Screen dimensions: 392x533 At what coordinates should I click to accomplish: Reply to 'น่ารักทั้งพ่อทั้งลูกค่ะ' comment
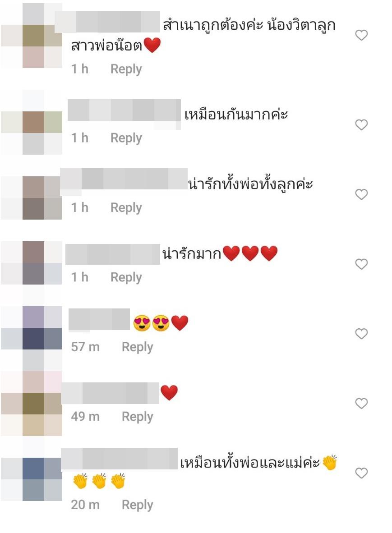coord(126,208)
